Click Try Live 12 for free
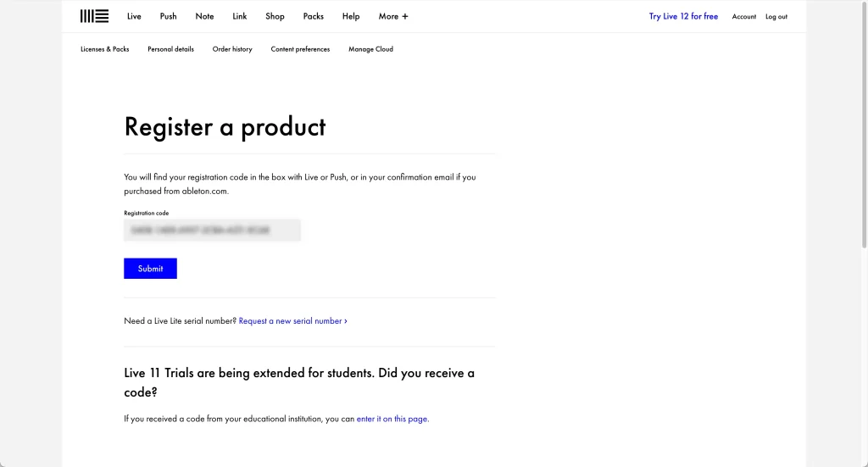Viewport: 868px width, 467px height. coord(683,16)
